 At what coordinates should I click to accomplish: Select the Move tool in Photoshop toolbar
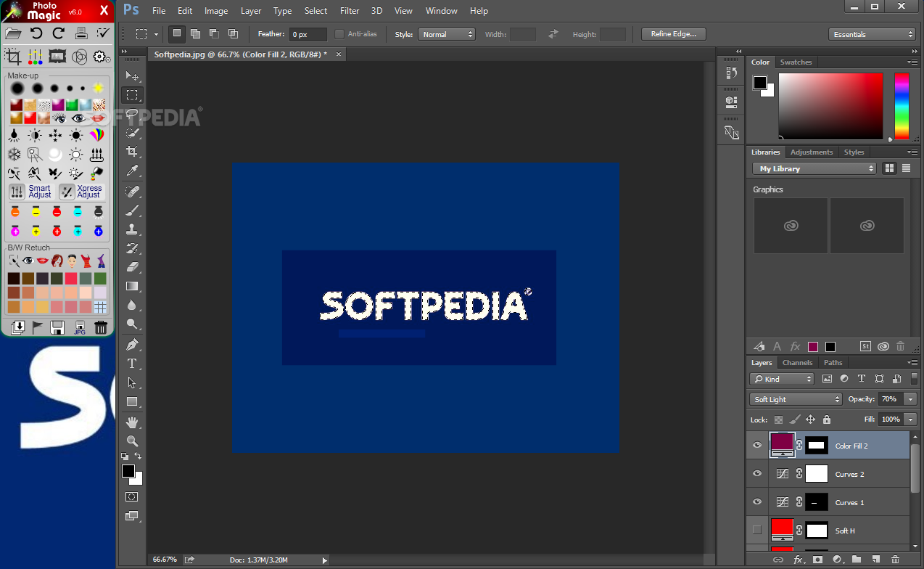(132, 75)
